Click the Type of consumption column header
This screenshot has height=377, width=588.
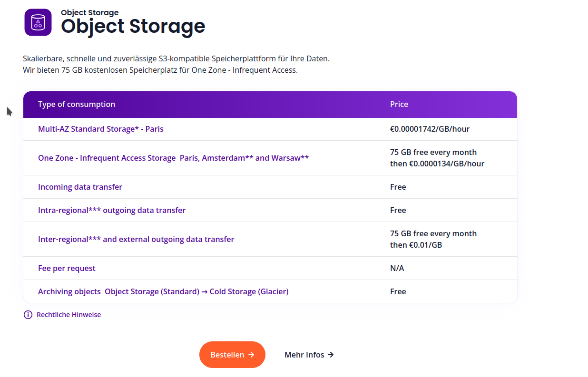[x=77, y=104]
